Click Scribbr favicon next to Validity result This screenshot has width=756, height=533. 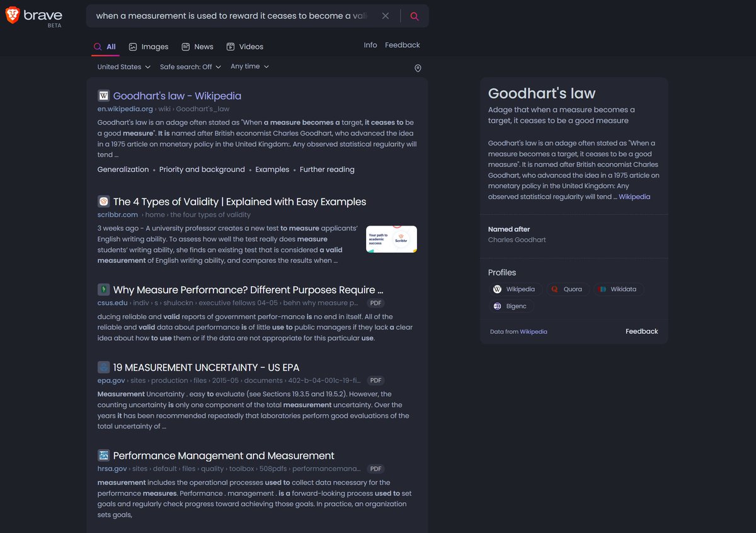point(104,202)
